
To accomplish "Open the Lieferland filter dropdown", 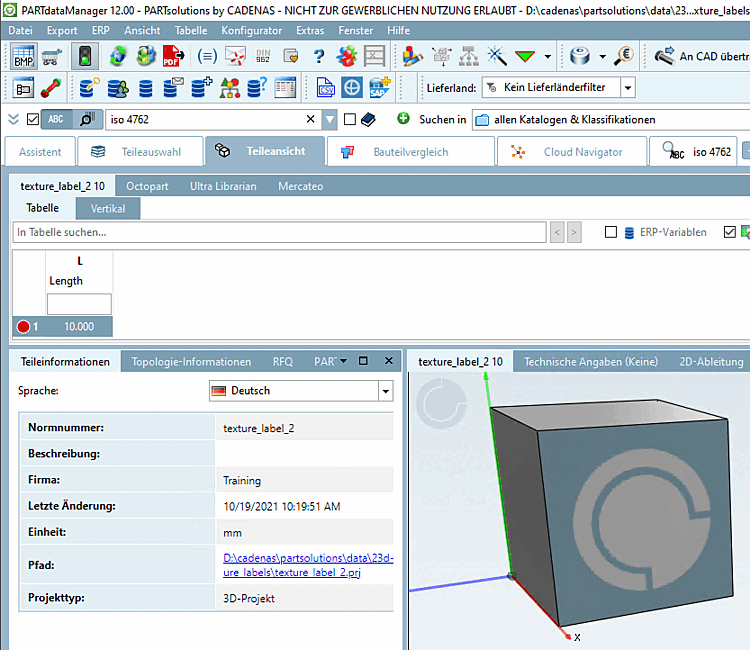I will pos(627,88).
